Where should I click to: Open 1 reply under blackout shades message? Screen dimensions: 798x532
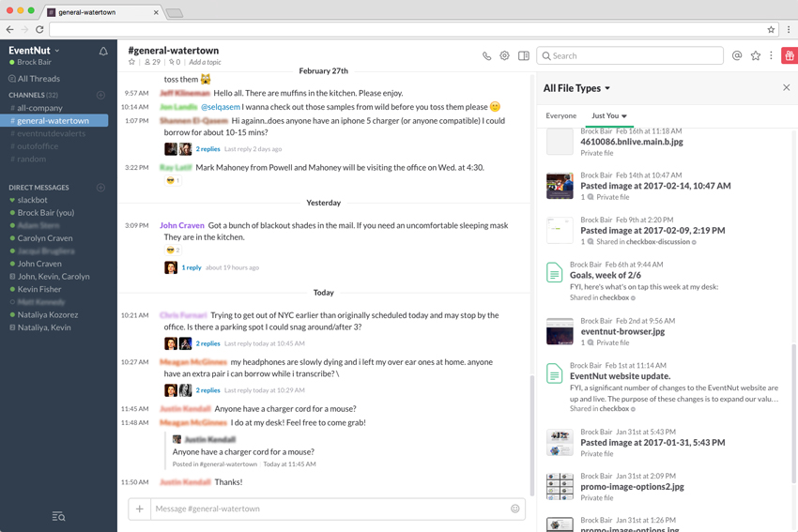coord(192,267)
